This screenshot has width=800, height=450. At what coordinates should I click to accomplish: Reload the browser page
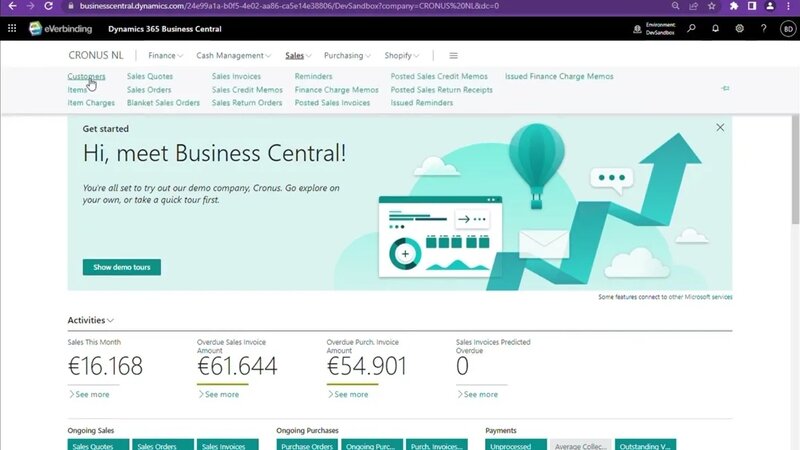48,6
